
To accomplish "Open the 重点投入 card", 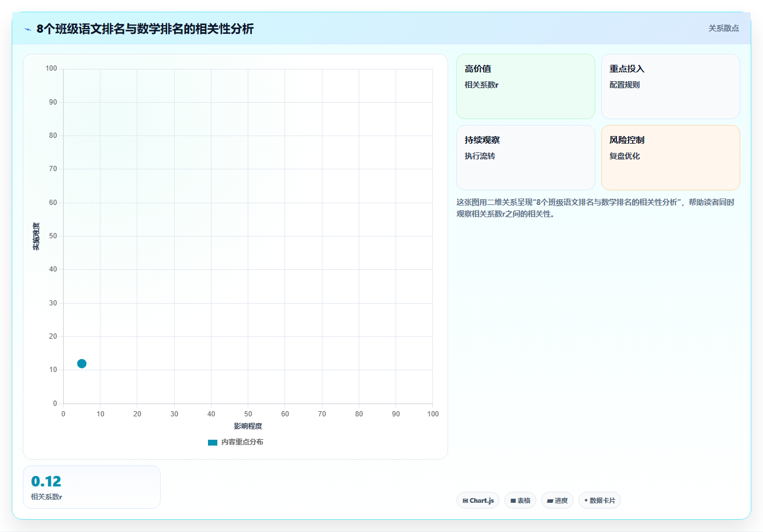I will [671, 86].
